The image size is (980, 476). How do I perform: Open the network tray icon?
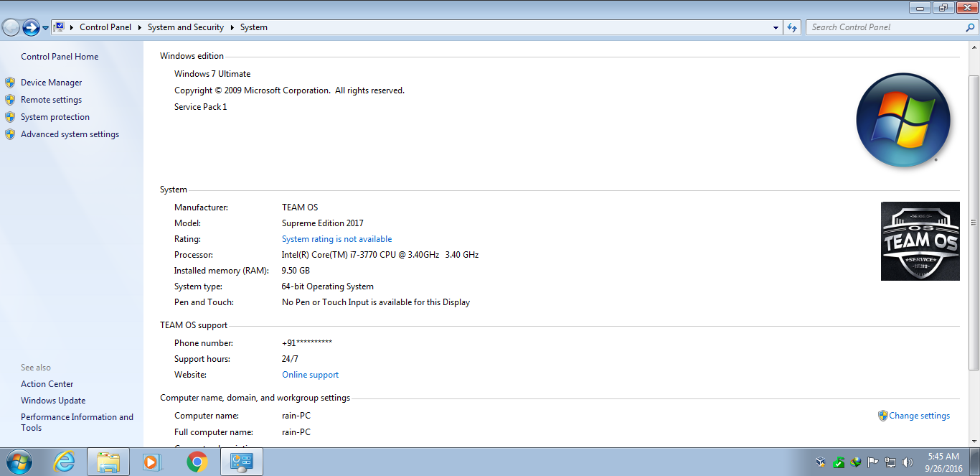[890, 462]
